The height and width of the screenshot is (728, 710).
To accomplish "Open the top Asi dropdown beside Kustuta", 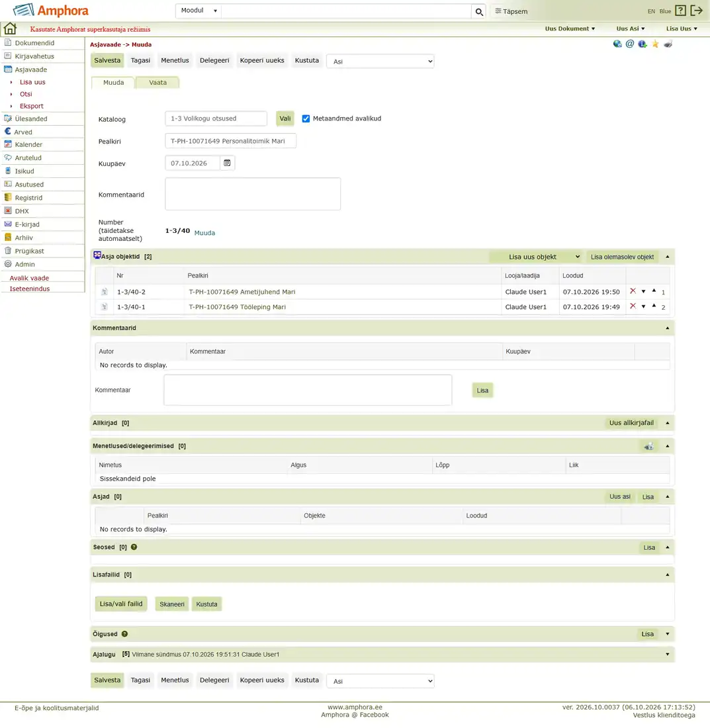I will (380, 62).
